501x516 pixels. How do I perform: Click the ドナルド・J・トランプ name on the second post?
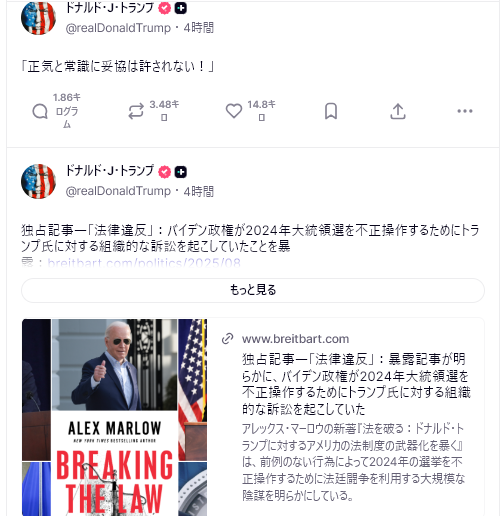click(110, 171)
